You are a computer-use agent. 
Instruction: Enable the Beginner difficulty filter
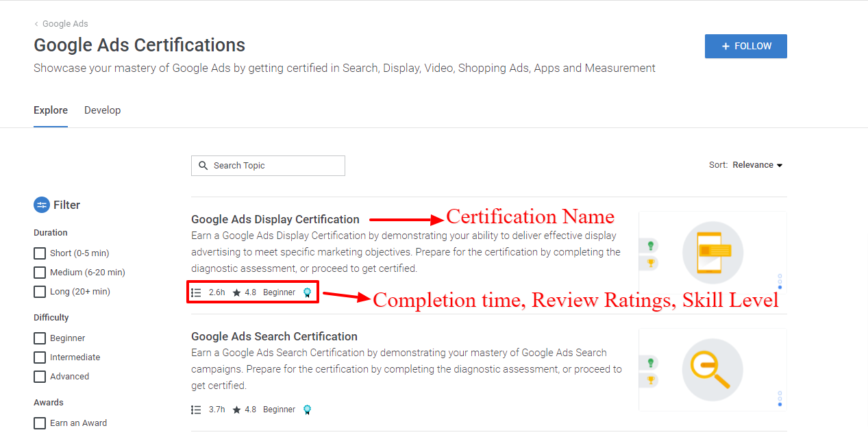(x=40, y=338)
